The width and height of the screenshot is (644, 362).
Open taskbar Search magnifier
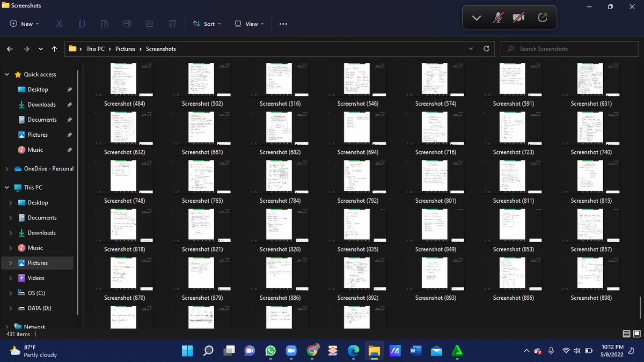point(208,351)
